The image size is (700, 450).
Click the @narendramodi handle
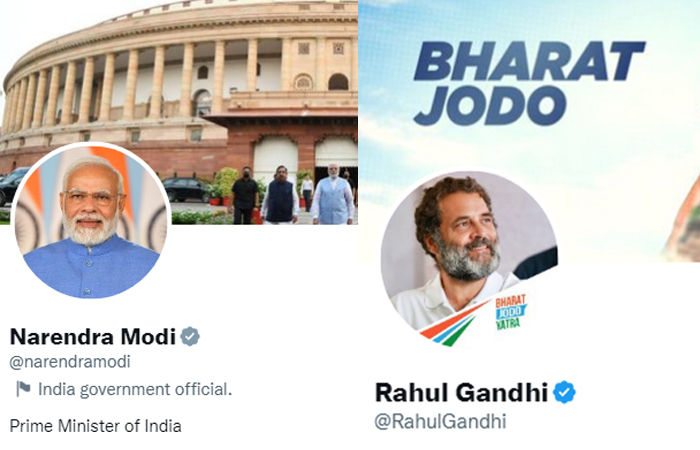coord(70,362)
